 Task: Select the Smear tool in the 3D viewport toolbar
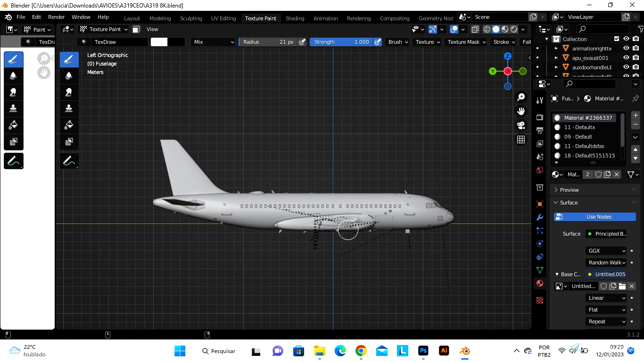(69, 92)
